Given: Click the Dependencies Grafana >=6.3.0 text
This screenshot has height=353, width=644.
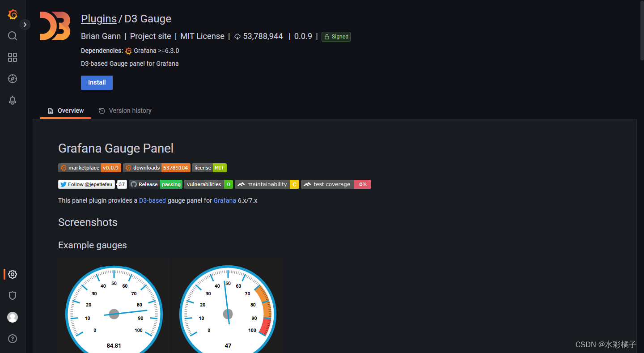Looking at the screenshot, I should (130, 51).
